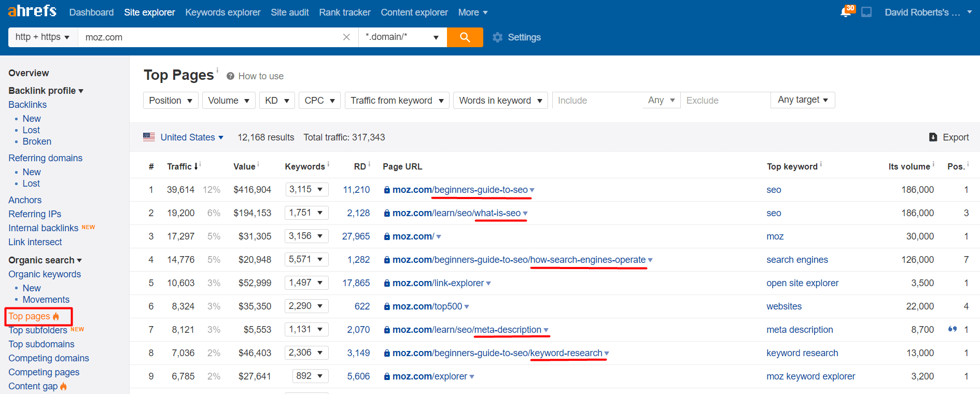
Task: Open Content explorer
Action: coord(414,12)
